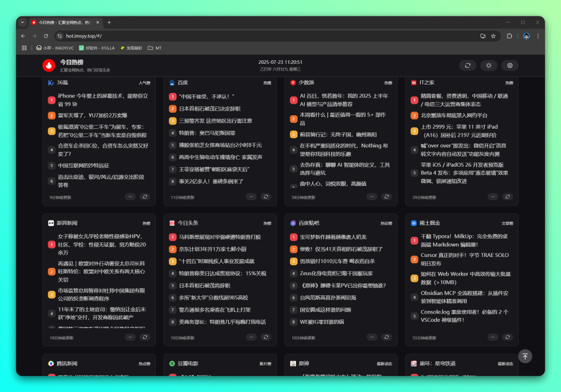The height and width of the screenshot is (392, 561).
Task: Open the browser extensions puzzle icon
Action: 509,36
